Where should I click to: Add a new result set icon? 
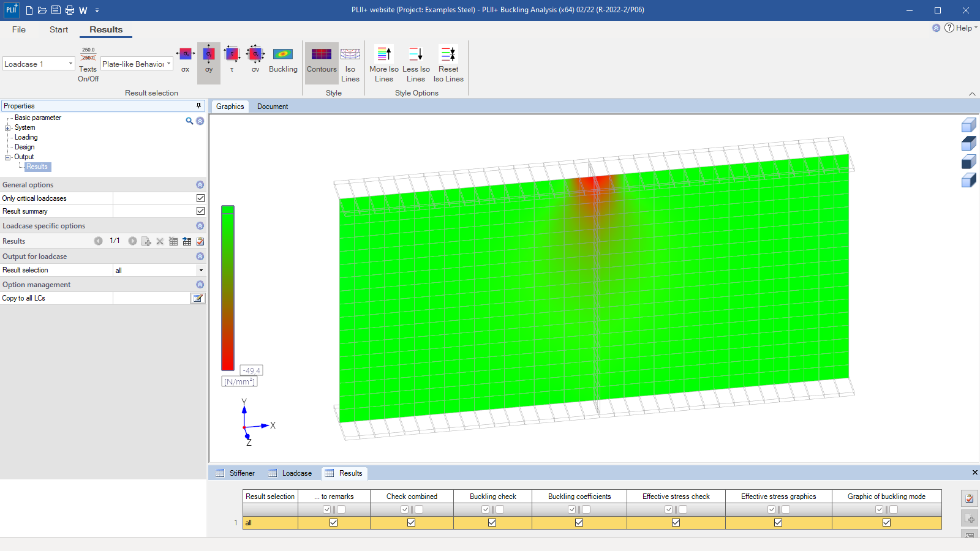[146, 241]
